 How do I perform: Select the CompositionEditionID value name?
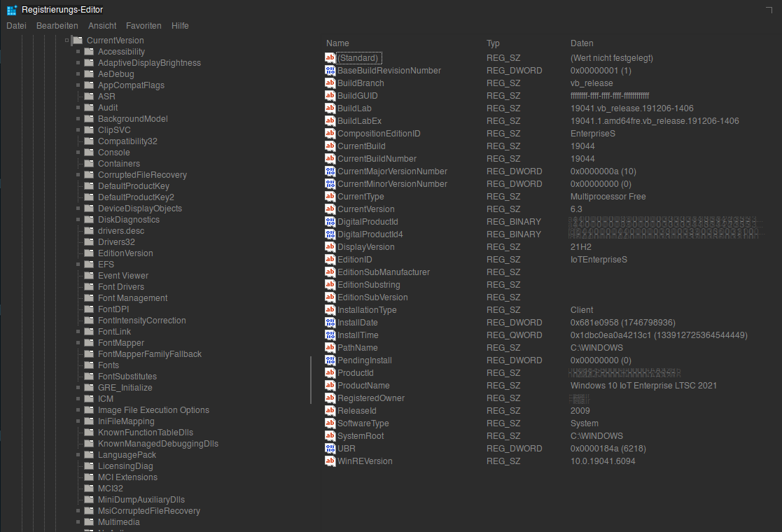379,134
